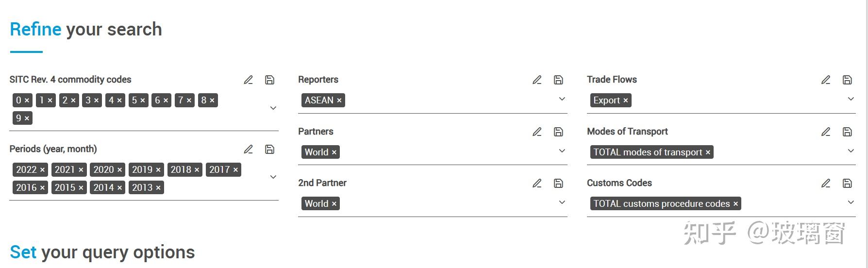Screen dimensions: 868x268
Task: Save the Periods selection
Action: pos(270,150)
